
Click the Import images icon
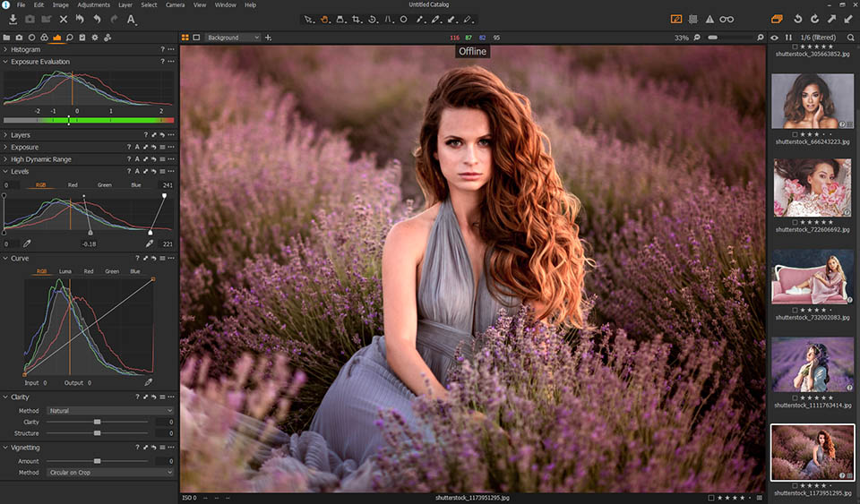tap(13, 19)
